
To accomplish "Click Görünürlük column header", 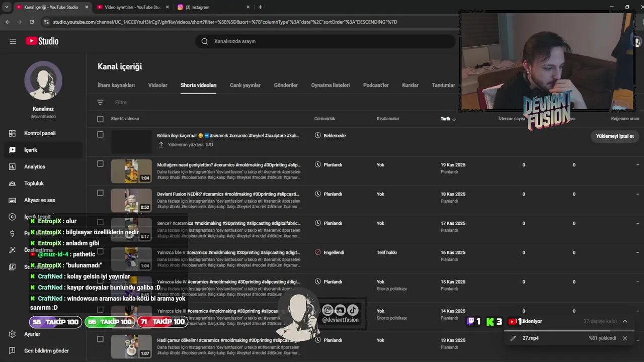I will (x=325, y=119).
